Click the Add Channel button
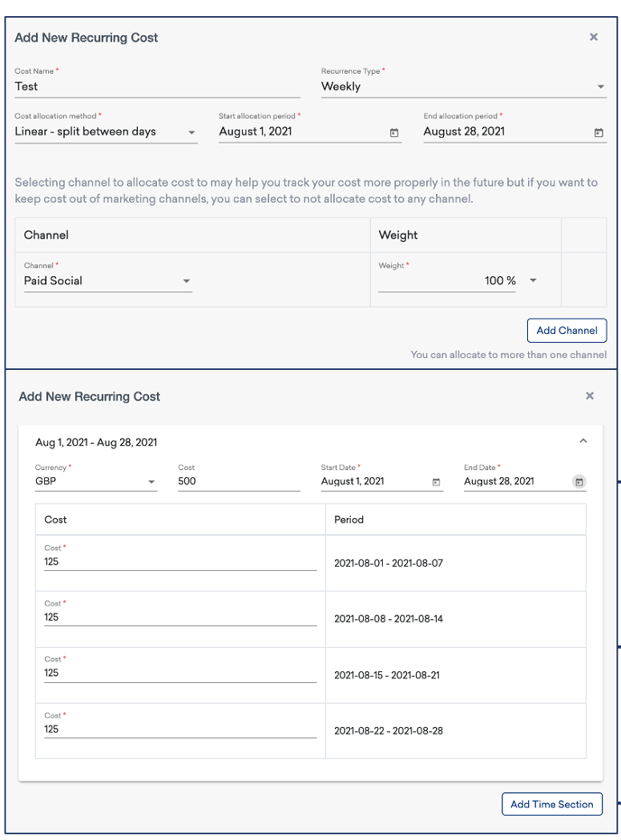 (x=567, y=330)
